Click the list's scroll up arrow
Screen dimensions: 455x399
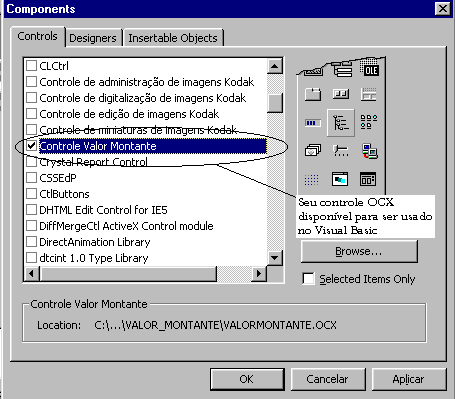(x=275, y=66)
